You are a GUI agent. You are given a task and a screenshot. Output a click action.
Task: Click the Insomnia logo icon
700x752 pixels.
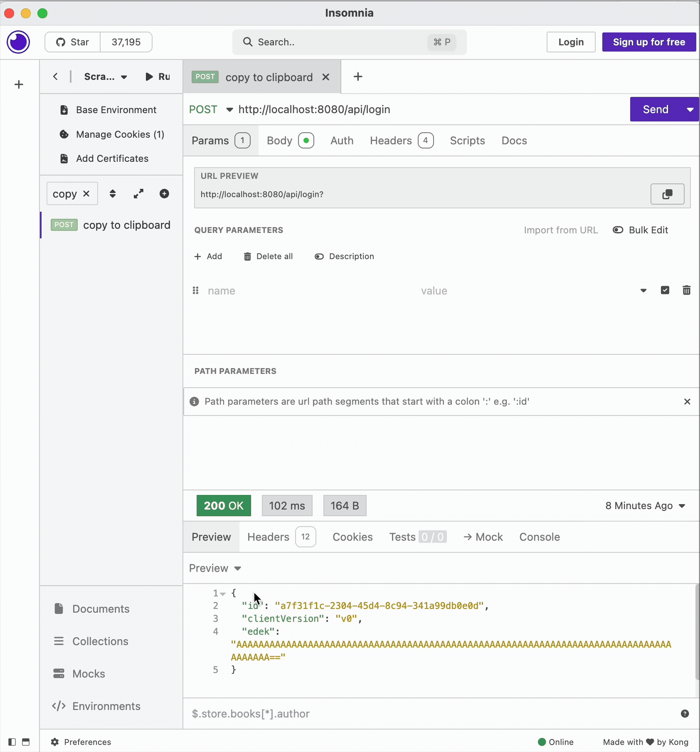click(x=18, y=42)
